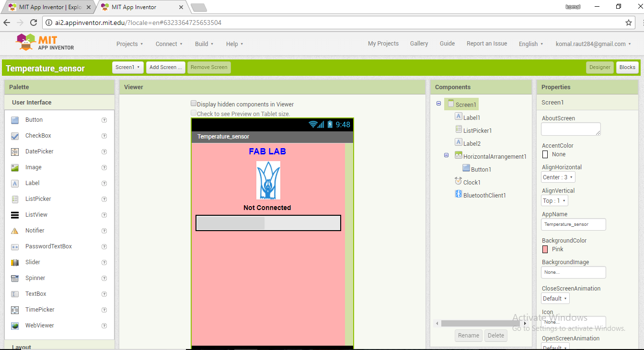Open the Screen1 screen selector dropdown
The image size is (644, 350).
[128, 68]
